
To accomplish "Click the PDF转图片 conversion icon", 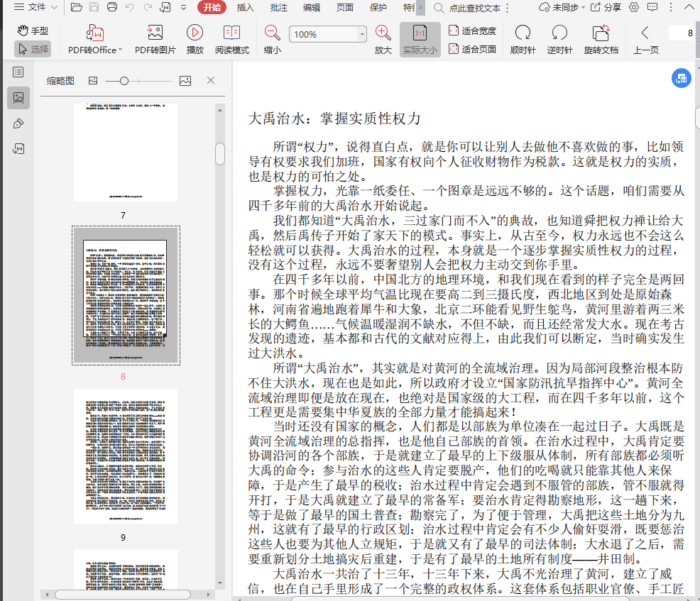I will 155,33.
